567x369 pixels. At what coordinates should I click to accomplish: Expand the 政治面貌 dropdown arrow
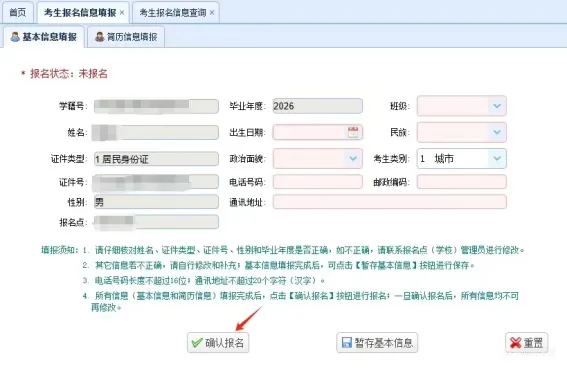pos(353,158)
